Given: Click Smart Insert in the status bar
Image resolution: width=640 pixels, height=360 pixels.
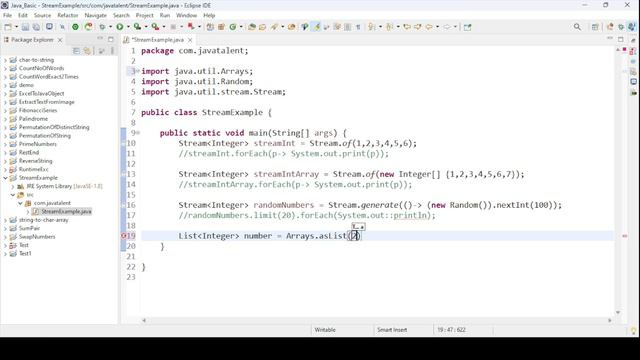Looking at the screenshot, I should (x=392, y=330).
